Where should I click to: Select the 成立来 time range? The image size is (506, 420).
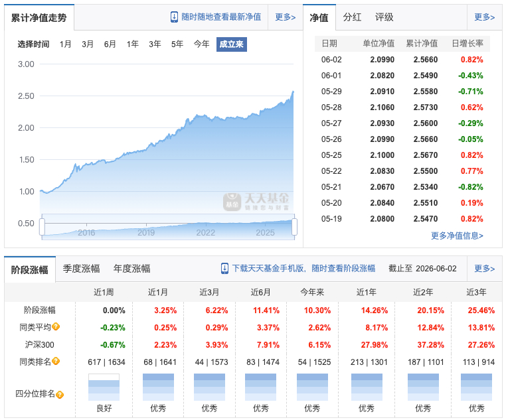pyautogui.click(x=231, y=44)
